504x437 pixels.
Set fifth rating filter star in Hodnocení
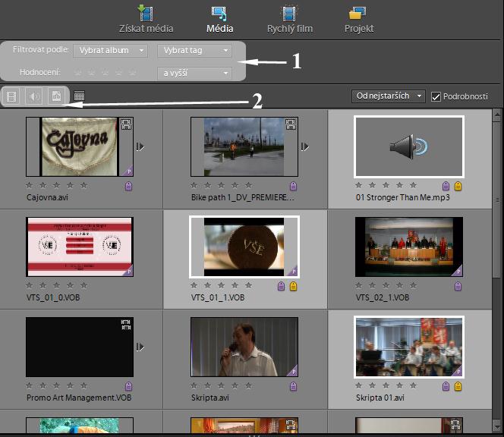point(132,73)
